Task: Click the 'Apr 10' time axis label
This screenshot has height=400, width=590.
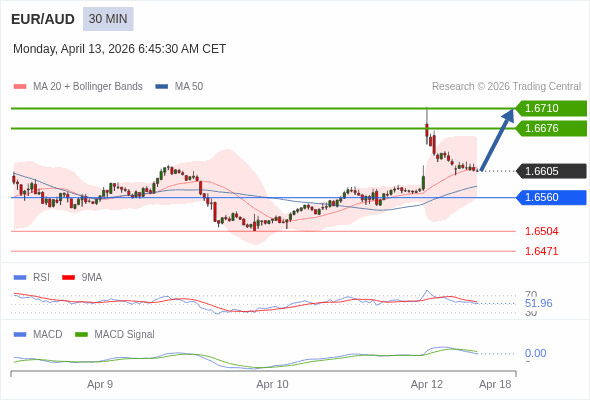Action: click(x=272, y=384)
